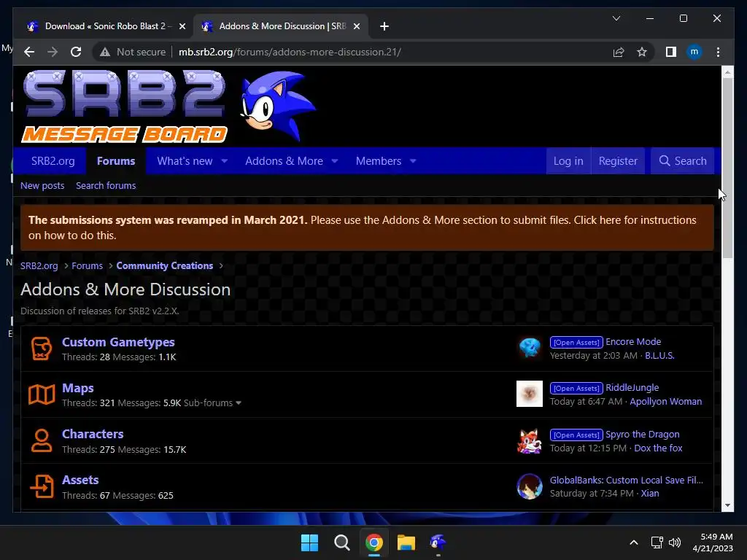The image size is (747, 560).
Task: Open the Custom Gametypes forum
Action: pos(118,342)
